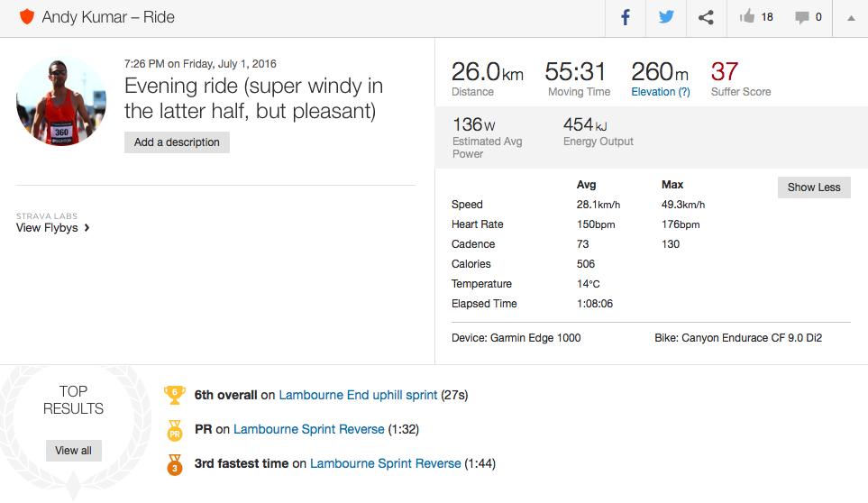Open the generic share icon
Image resolution: width=868 pixels, height=503 pixels.
pos(707,18)
